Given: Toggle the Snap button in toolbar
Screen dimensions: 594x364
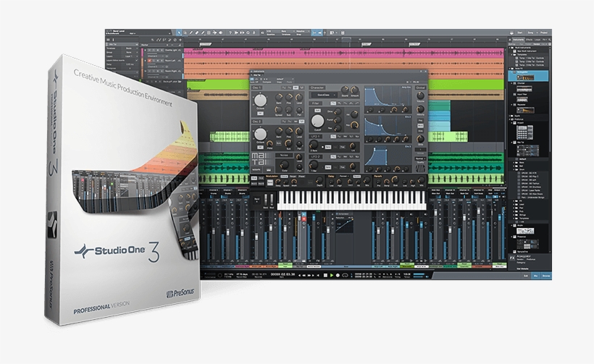Looking at the screenshot, I should click(314, 33).
